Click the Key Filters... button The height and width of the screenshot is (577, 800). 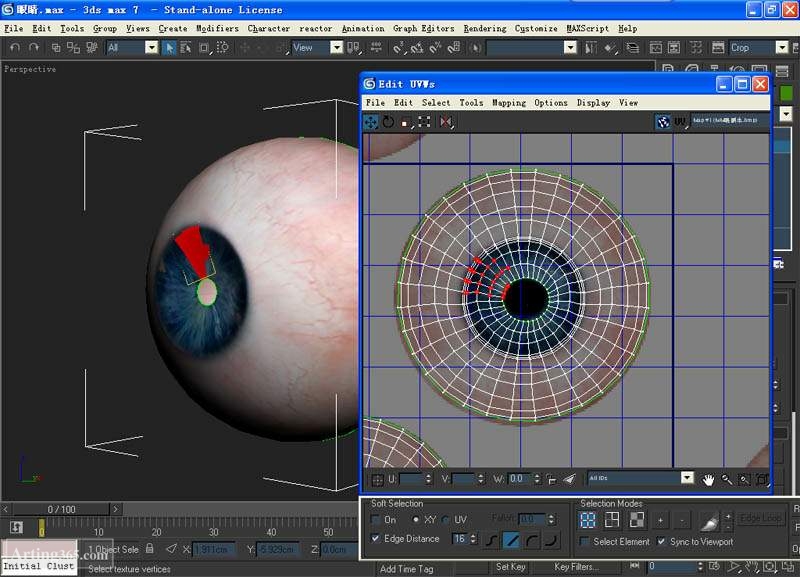(576, 566)
